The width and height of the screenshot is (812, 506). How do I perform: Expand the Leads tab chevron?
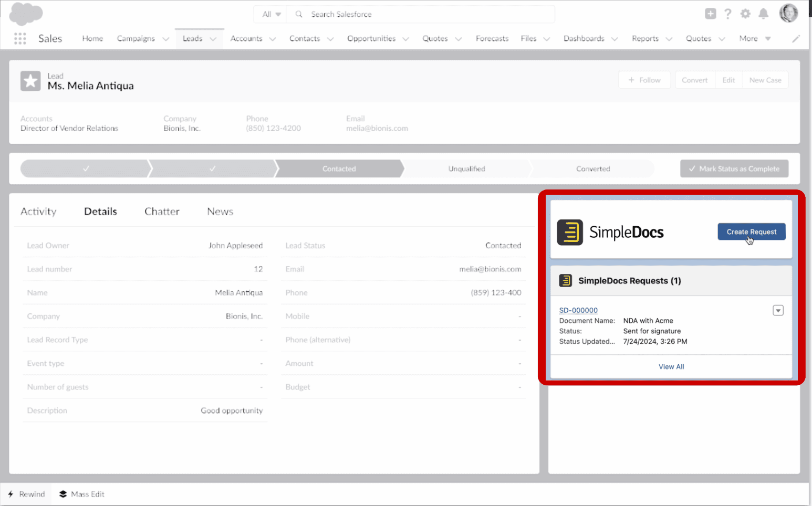[213, 39]
